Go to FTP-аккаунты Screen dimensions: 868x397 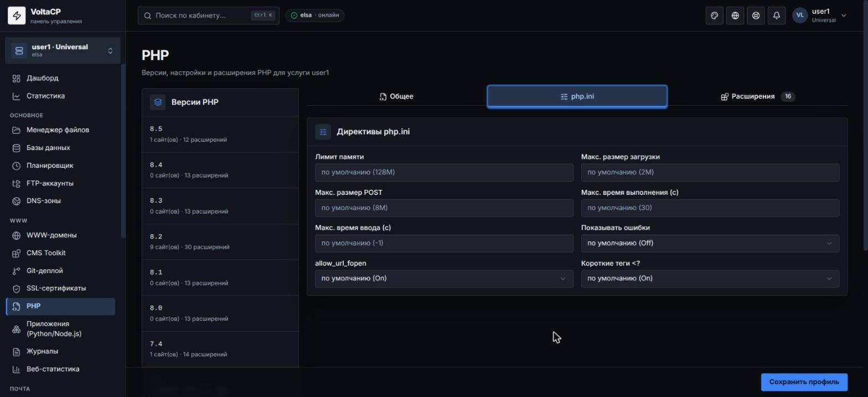tap(61, 183)
